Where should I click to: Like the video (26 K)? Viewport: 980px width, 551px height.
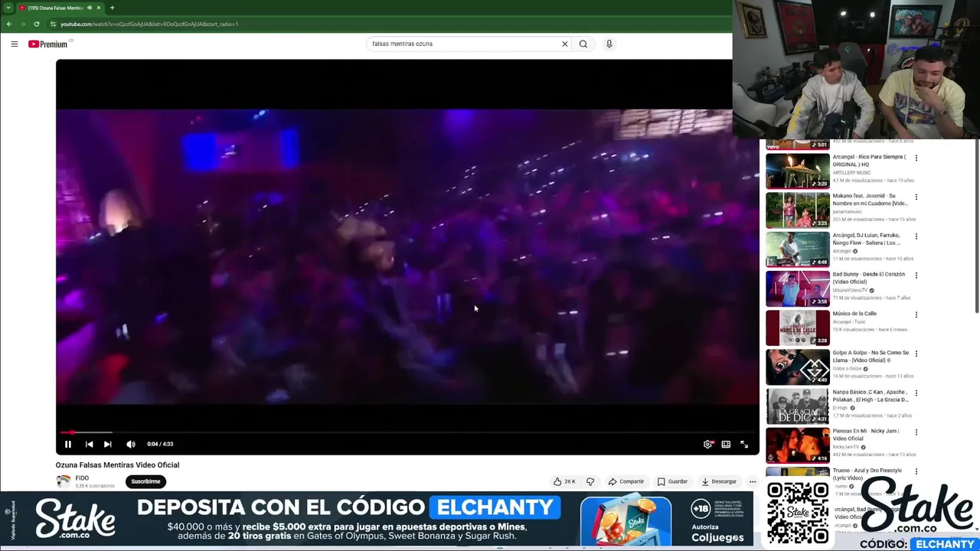(564, 481)
